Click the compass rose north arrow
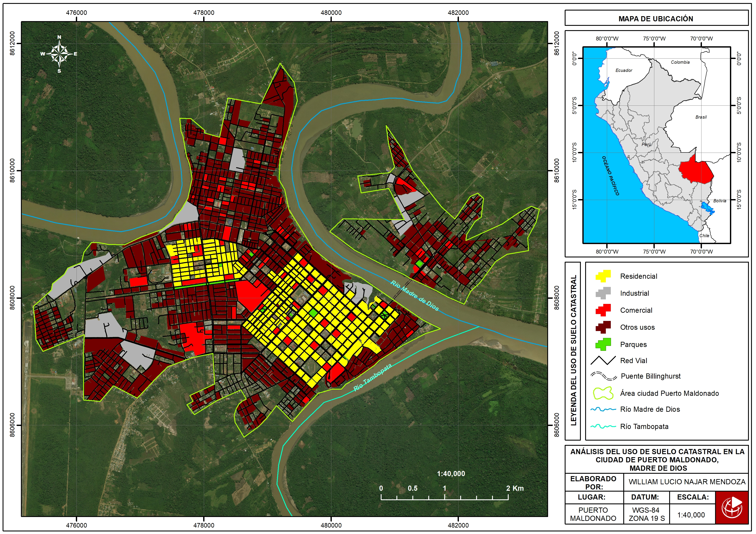Viewport: 756px width, 534px height. tap(59, 54)
